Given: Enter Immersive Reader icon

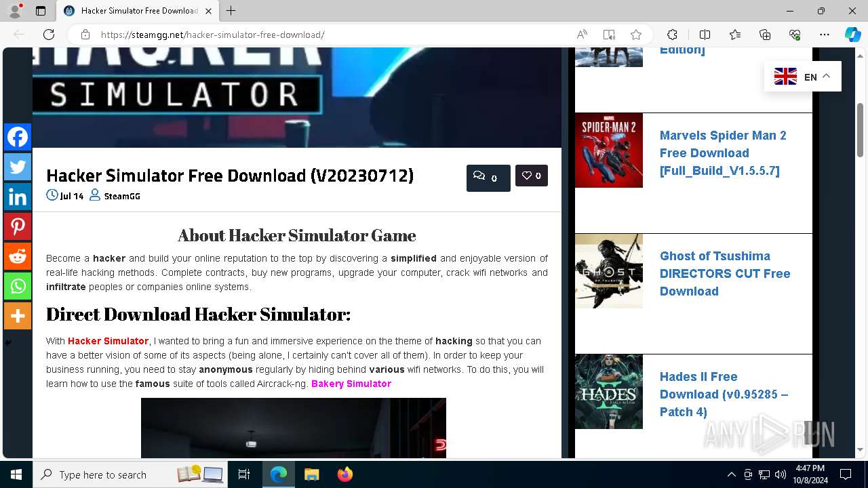Looking at the screenshot, I should [x=609, y=35].
